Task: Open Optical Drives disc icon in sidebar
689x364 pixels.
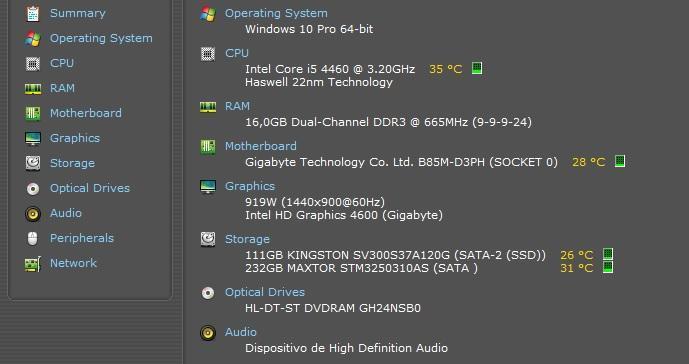Action: 33,189
